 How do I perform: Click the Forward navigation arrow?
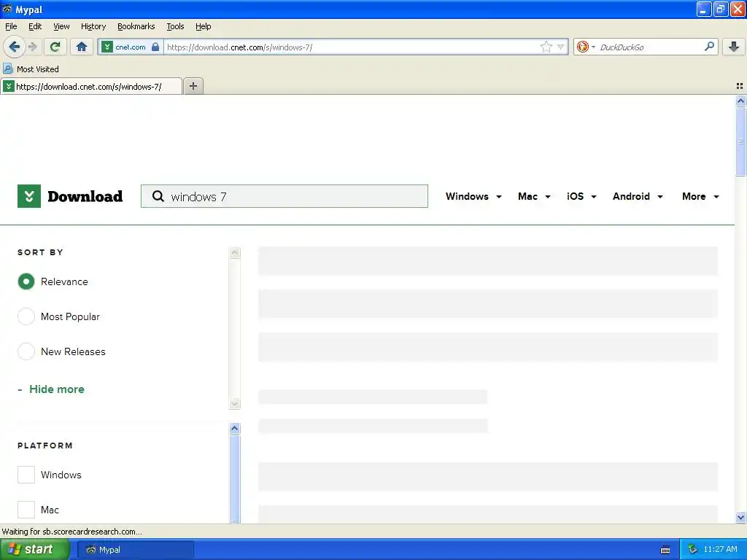coord(33,47)
